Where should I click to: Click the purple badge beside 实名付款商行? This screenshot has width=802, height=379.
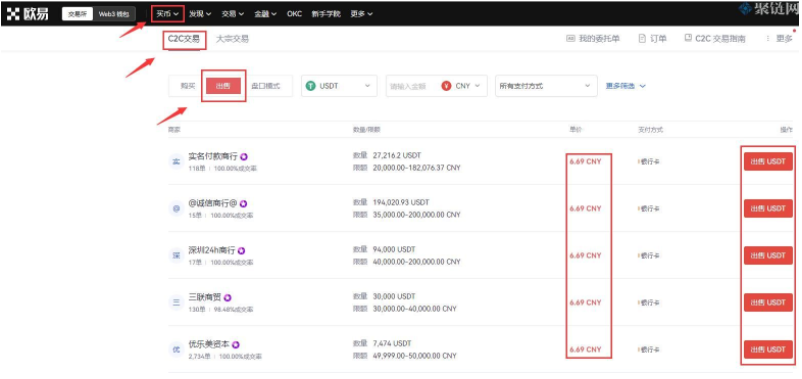[x=244, y=157]
